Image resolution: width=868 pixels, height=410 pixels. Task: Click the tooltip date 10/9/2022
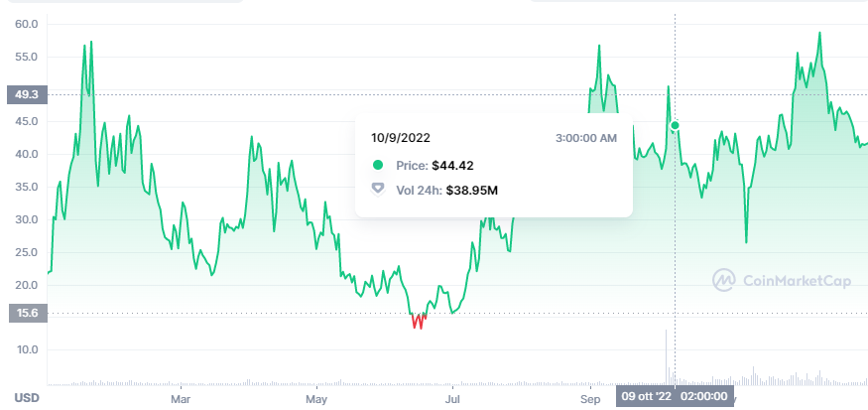401,138
